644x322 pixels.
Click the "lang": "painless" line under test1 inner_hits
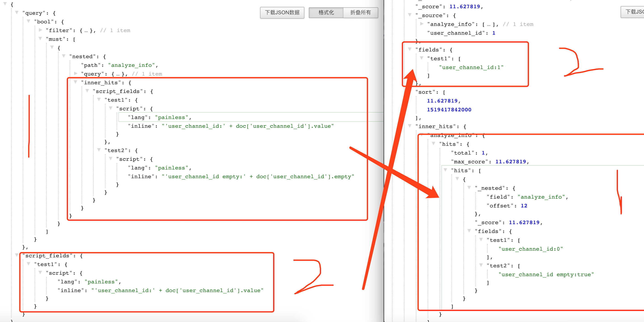click(x=159, y=117)
